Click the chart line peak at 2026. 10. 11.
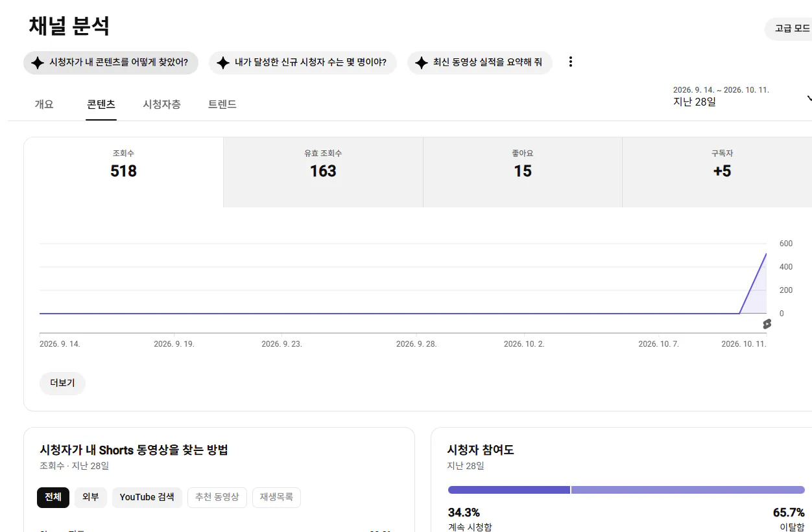 coord(766,254)
